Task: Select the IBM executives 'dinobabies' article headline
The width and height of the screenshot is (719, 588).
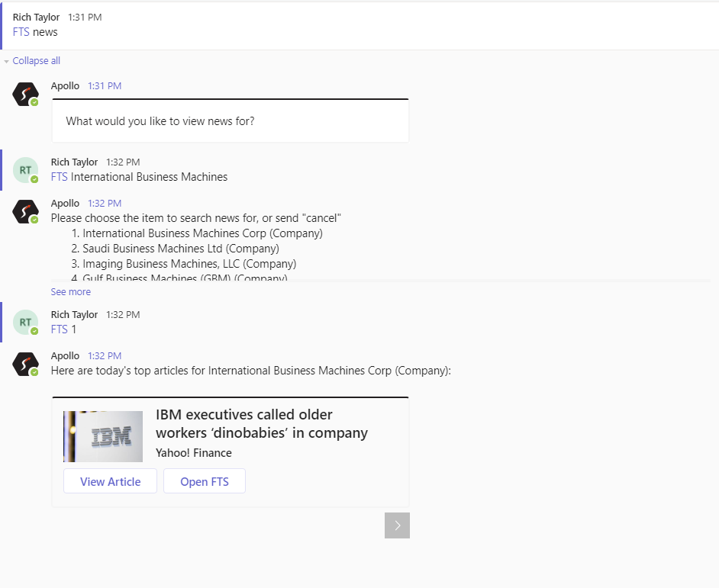Action: 262,423
